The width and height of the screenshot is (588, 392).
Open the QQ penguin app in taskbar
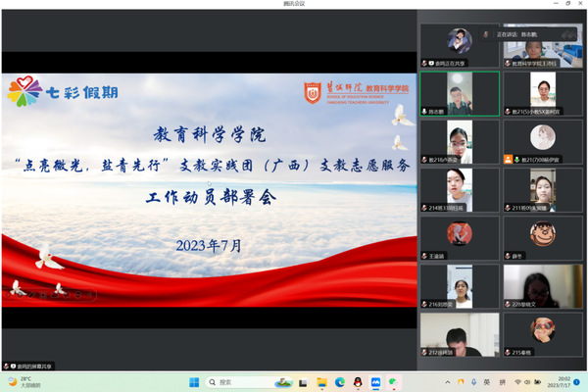(357, 382)
